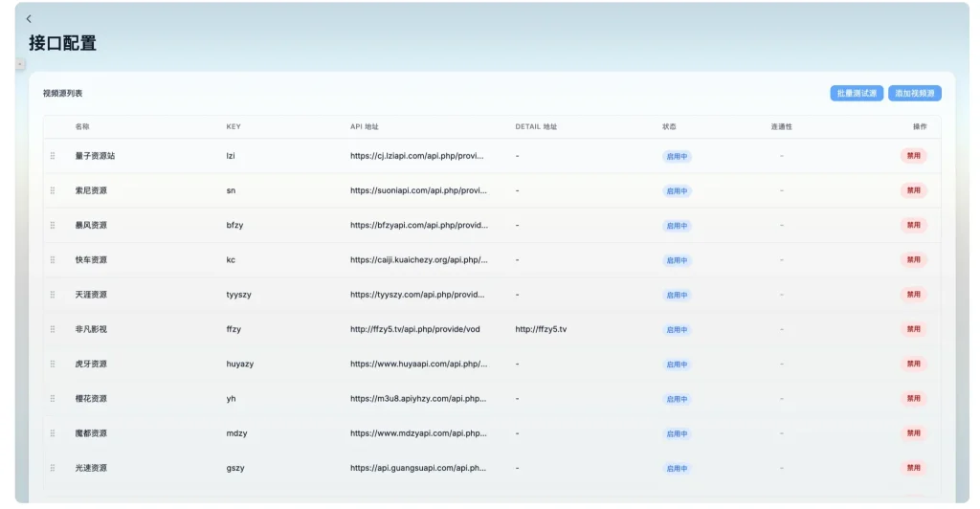Click the name 虎牙资源

coord(91,364)
